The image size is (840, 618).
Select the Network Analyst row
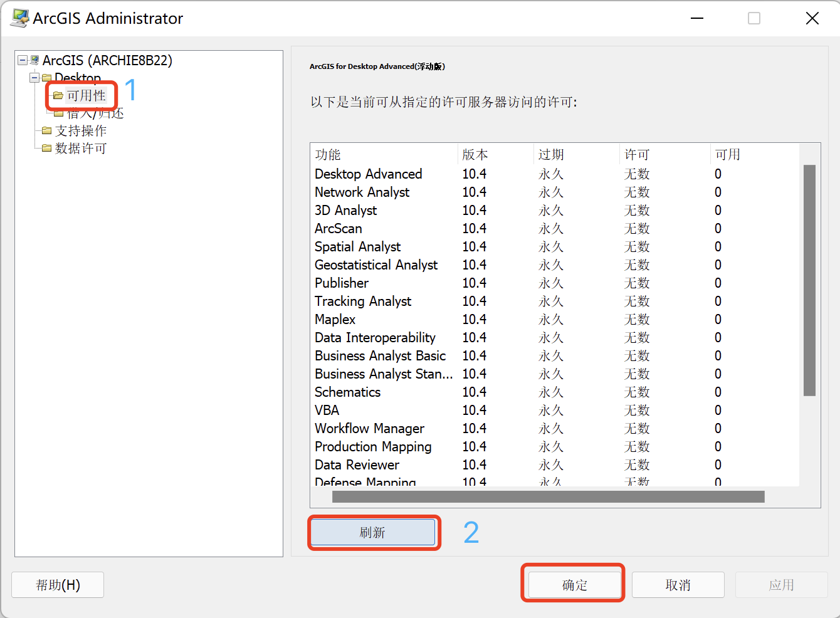[555, 192]
